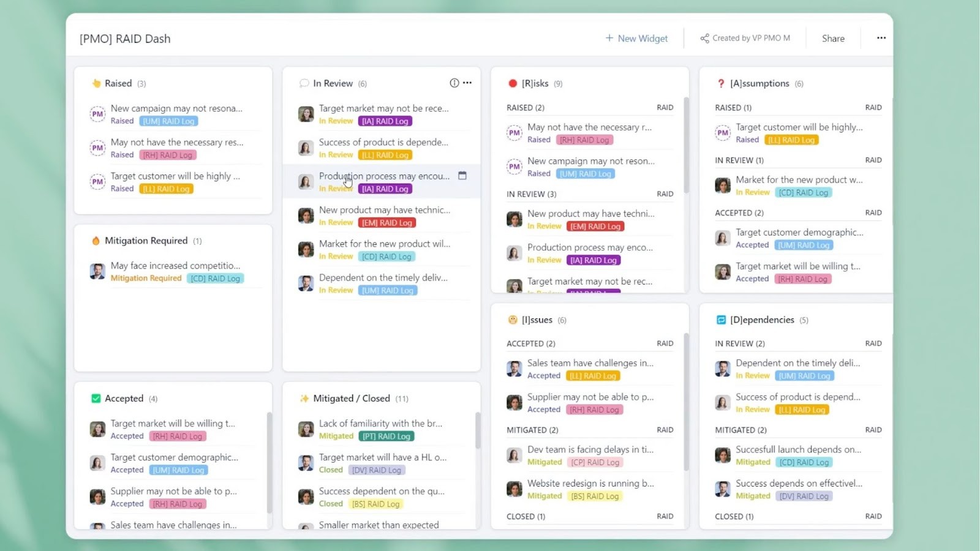Open the info icon on In Review widget
This screenshot has height=551, width=980.
click(x=453, y=83)
